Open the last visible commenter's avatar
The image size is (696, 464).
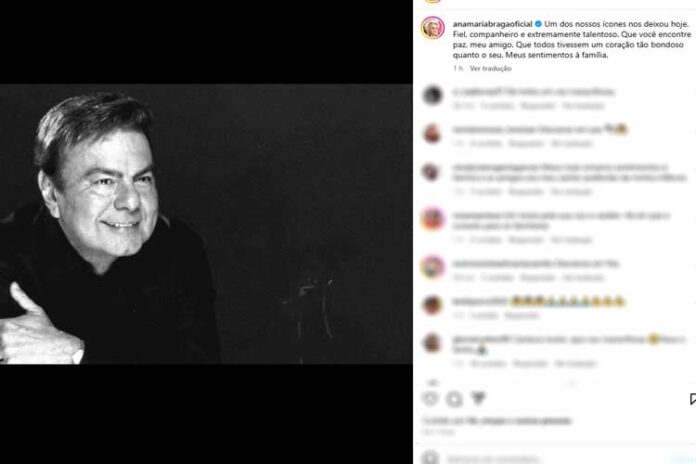432,342
